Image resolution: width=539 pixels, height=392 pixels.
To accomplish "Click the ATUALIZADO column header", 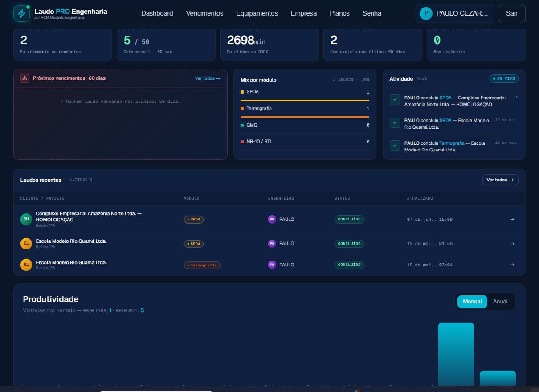I will click(x=420, y=198).
